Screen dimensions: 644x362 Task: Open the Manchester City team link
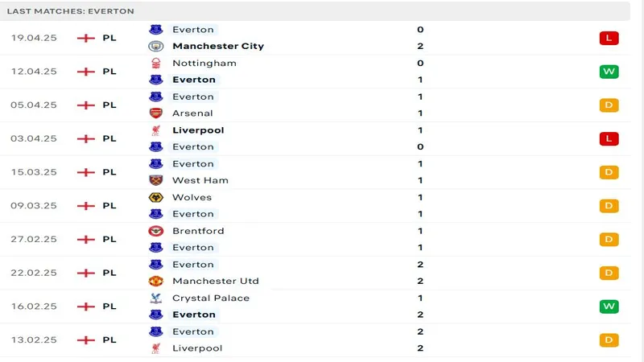pos(217,46)
